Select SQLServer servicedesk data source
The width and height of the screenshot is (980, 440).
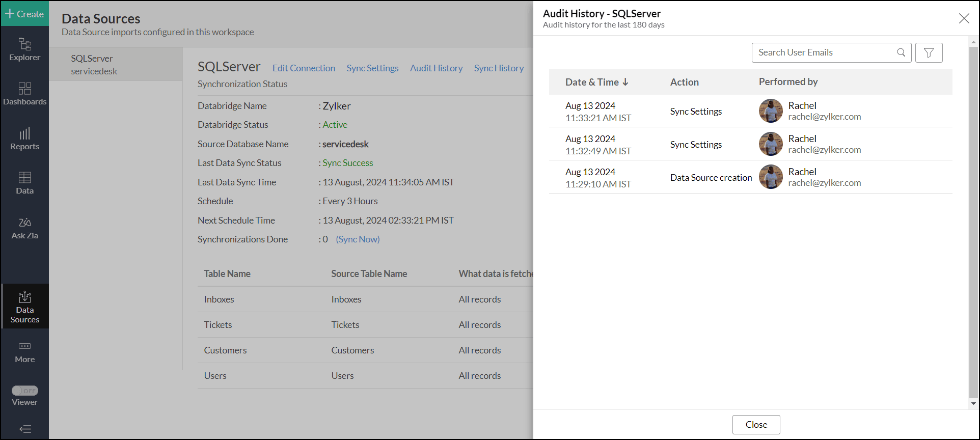click(116, 65)
